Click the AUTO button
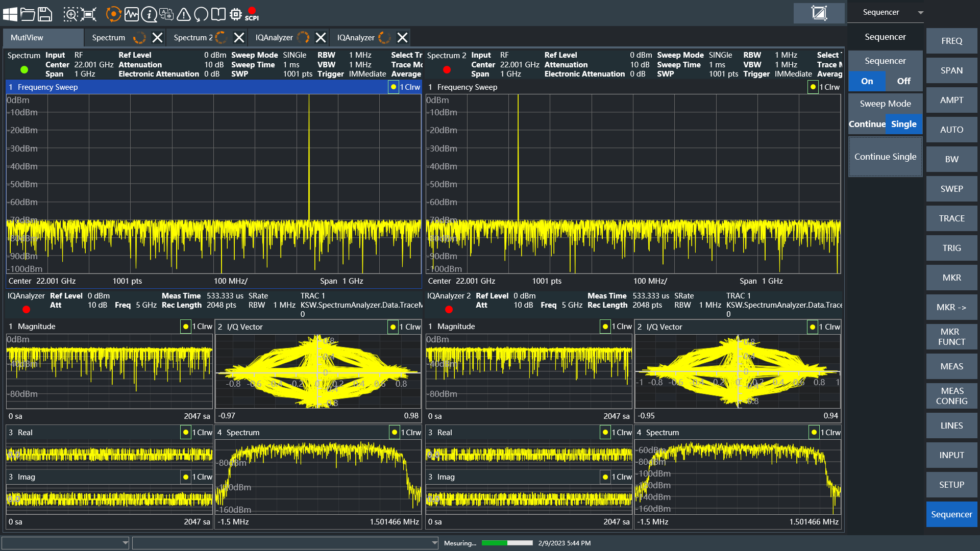 click(951, 130)
